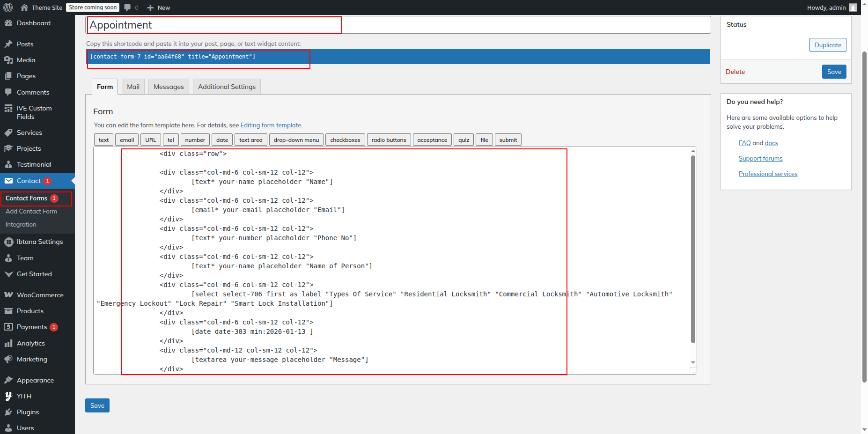Open Plugins via its plug icon

[x=8, y=412]
